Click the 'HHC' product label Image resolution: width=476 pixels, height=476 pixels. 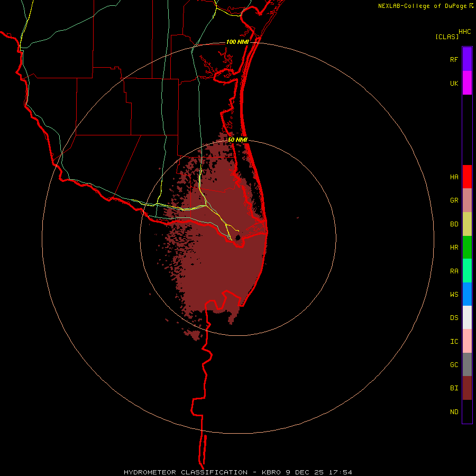point(464,32)
